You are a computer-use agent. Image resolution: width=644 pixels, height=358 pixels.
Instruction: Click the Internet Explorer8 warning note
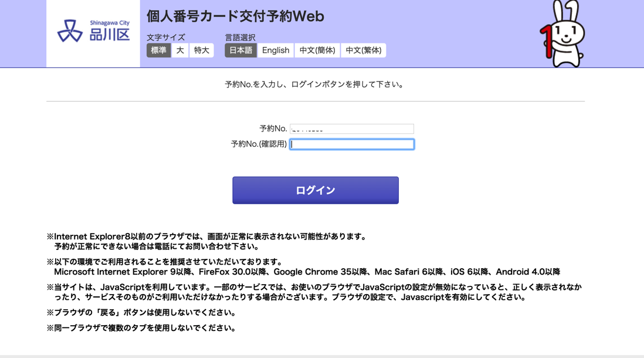click(207, 237)
